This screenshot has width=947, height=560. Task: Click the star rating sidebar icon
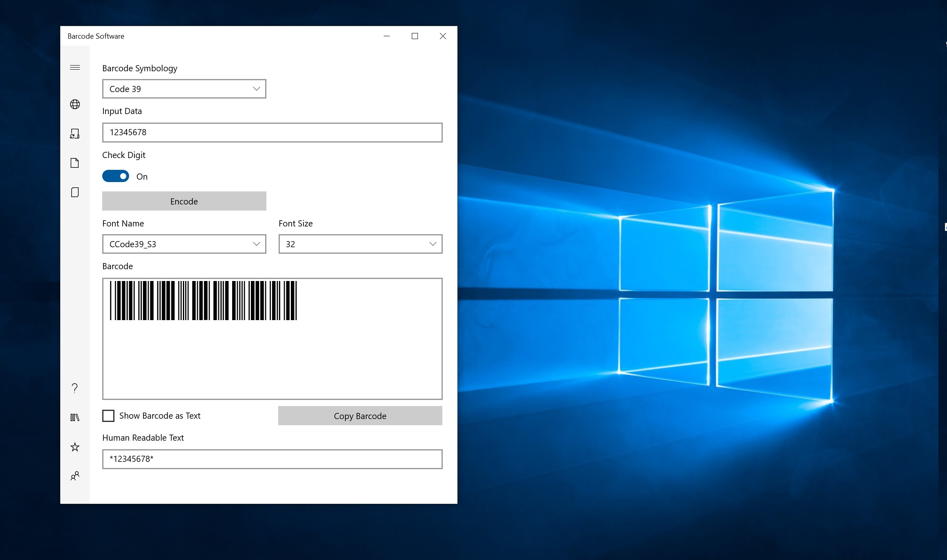(75, 447)
